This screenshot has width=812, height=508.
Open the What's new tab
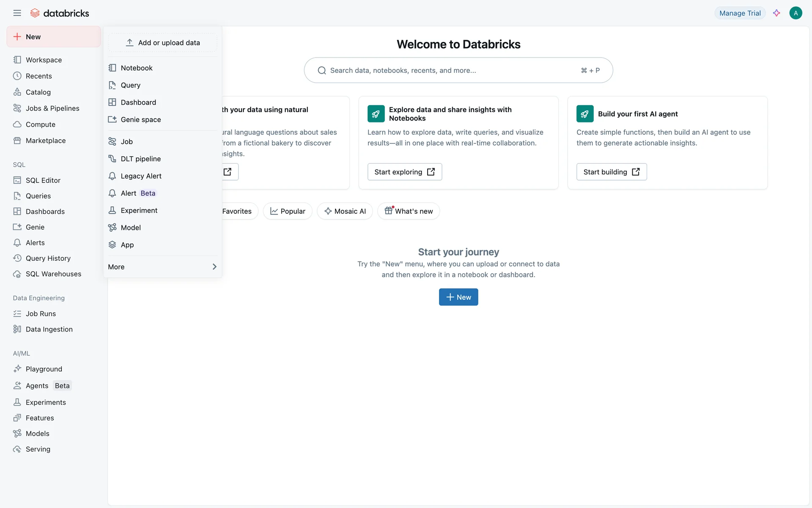409,211
